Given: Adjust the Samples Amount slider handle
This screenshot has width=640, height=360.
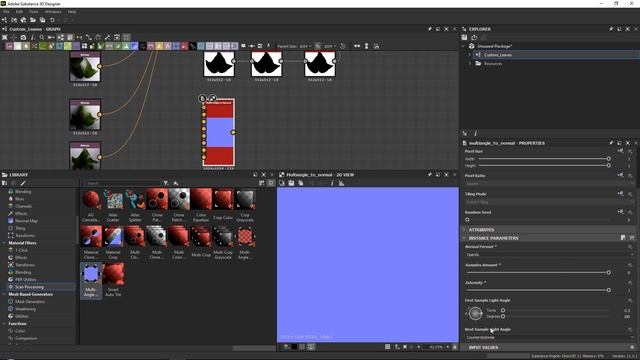Looking at the screenshot, I should click(x=608, y=272).
